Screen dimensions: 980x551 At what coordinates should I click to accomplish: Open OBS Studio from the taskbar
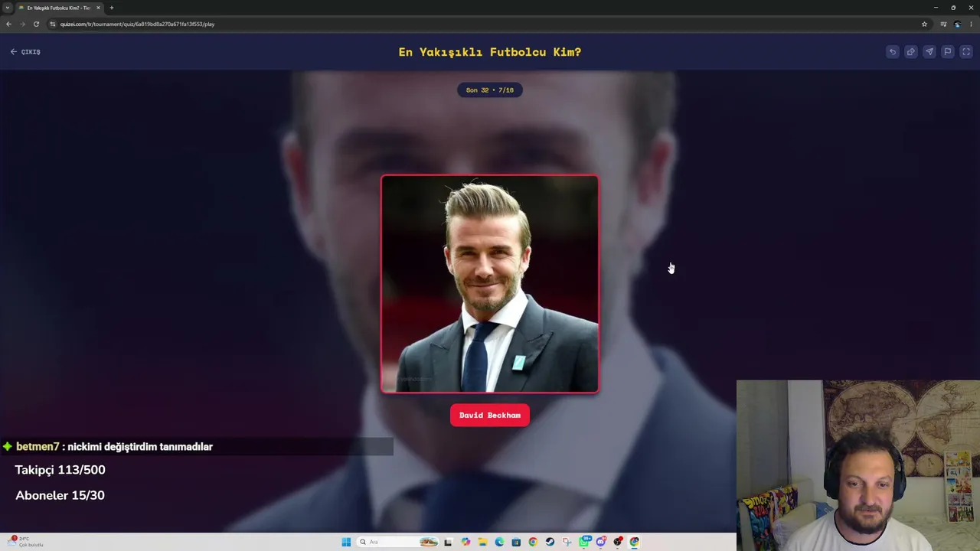618,542
